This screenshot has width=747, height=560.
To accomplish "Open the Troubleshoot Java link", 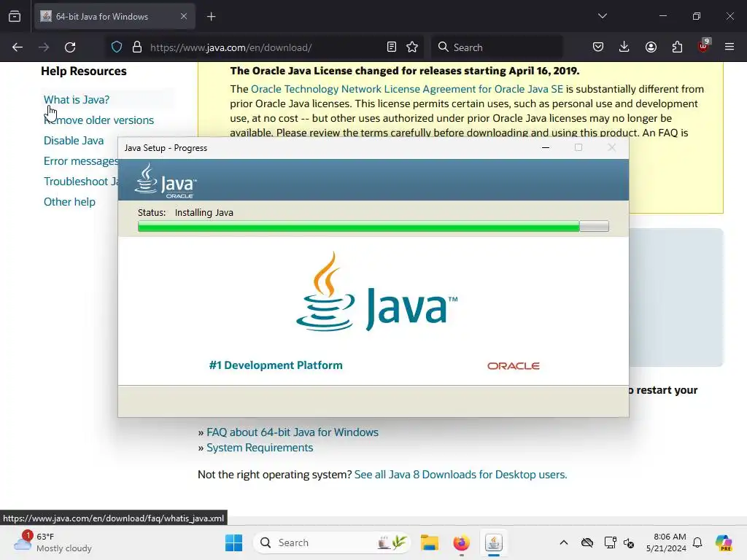I will (80, 182).
